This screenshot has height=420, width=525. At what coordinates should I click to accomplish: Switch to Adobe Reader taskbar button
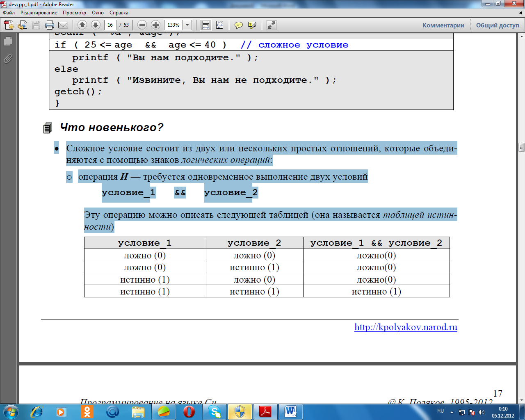pyautogui.click(x=265, y=411)
